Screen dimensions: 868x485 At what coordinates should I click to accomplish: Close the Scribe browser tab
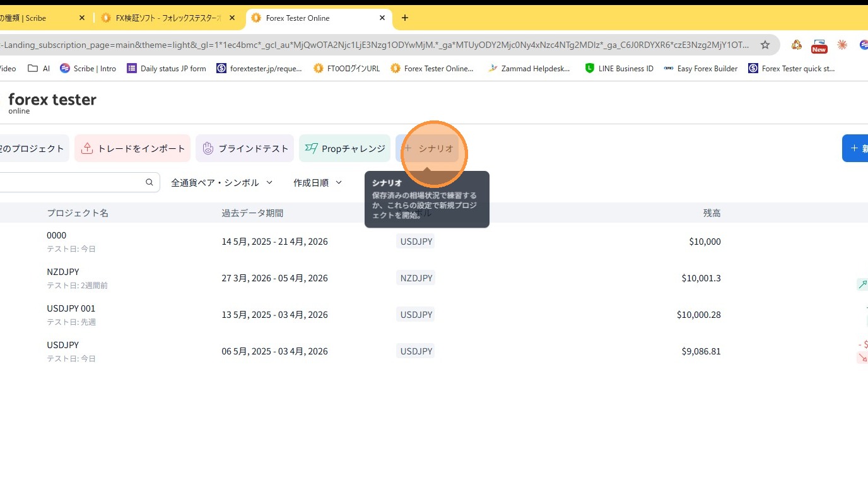tap(81, 18)
